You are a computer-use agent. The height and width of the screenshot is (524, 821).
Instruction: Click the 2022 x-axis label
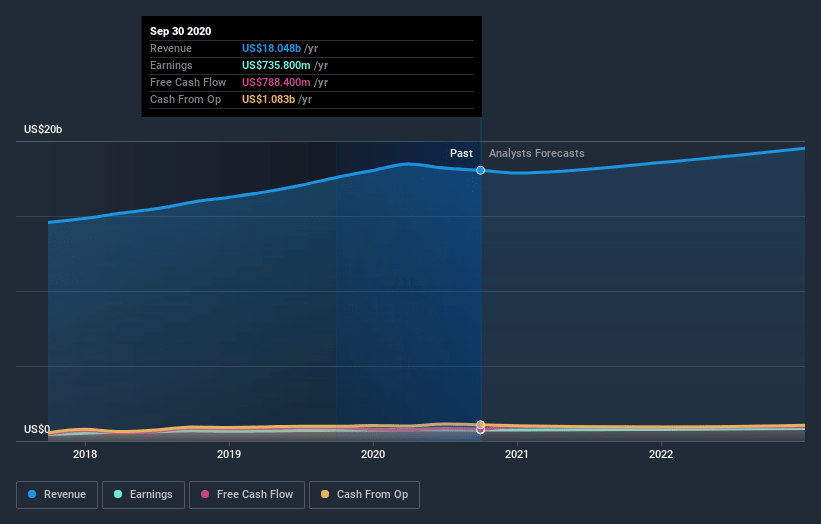(661, 454)
